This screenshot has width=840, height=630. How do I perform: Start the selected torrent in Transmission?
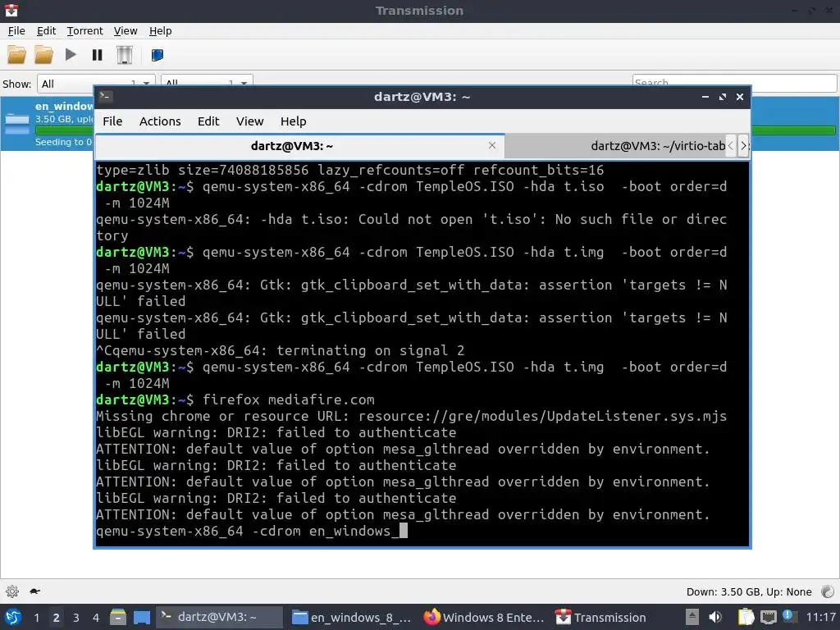71,55
